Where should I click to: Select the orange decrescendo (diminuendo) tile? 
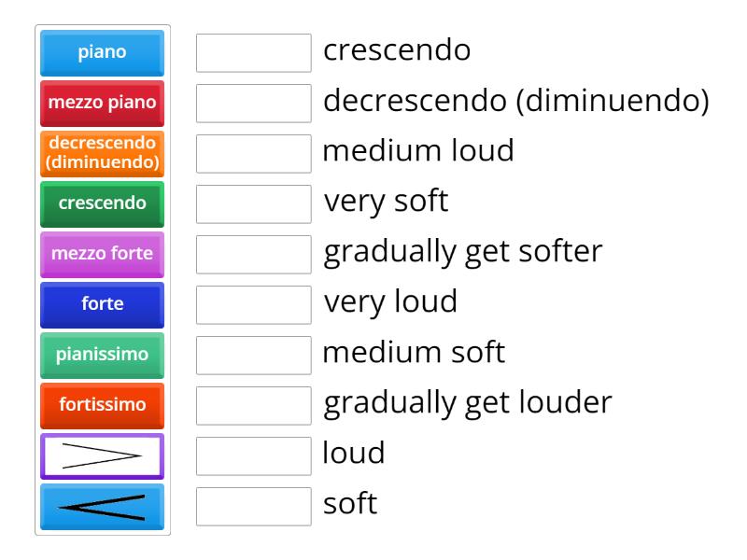tap(101, 154)
